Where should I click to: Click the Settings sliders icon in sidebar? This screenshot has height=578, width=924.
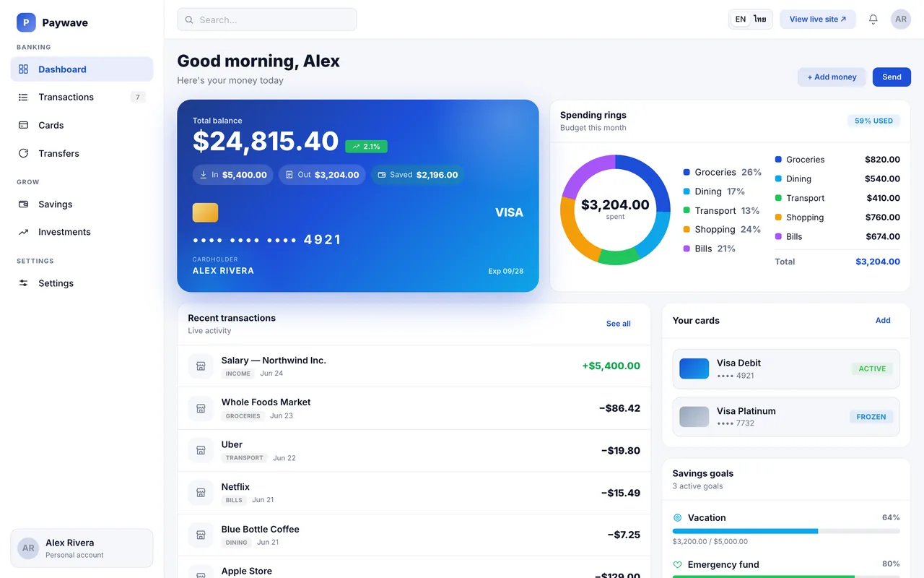pos(23,283)
